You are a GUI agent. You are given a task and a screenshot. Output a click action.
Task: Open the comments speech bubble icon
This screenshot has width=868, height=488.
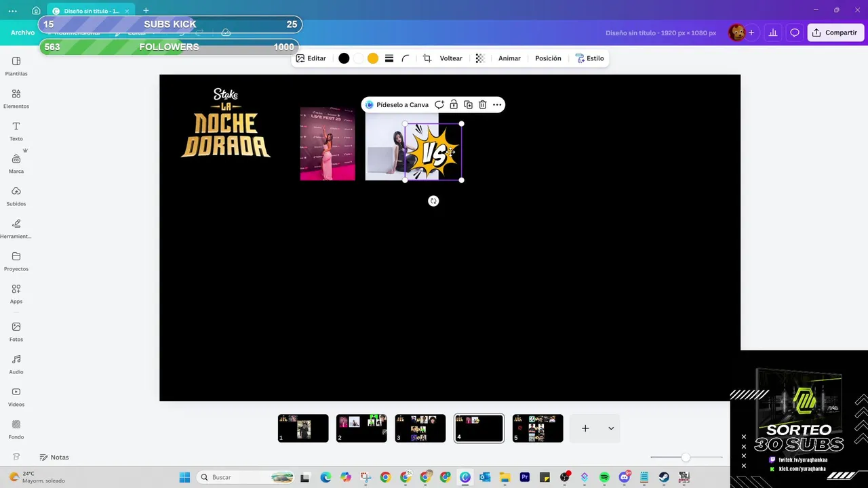pyautogui.click(x=795, y=33)
